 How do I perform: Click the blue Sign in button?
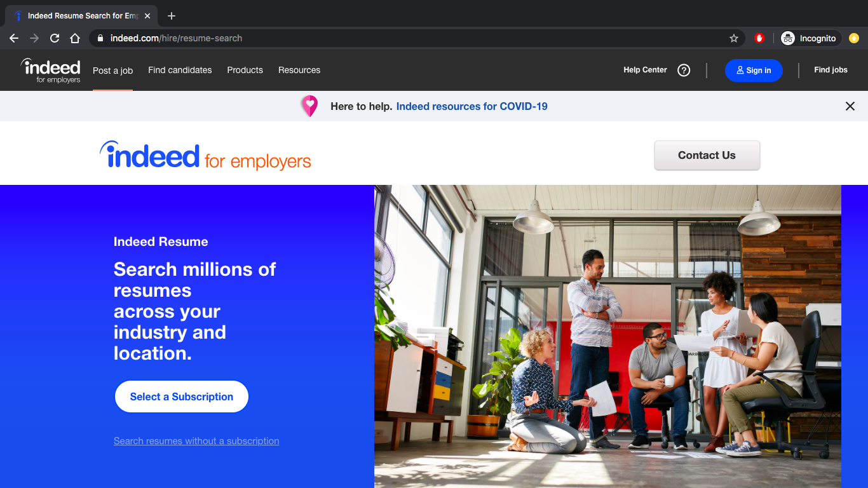pyautogui.click(x=754, y=71)
